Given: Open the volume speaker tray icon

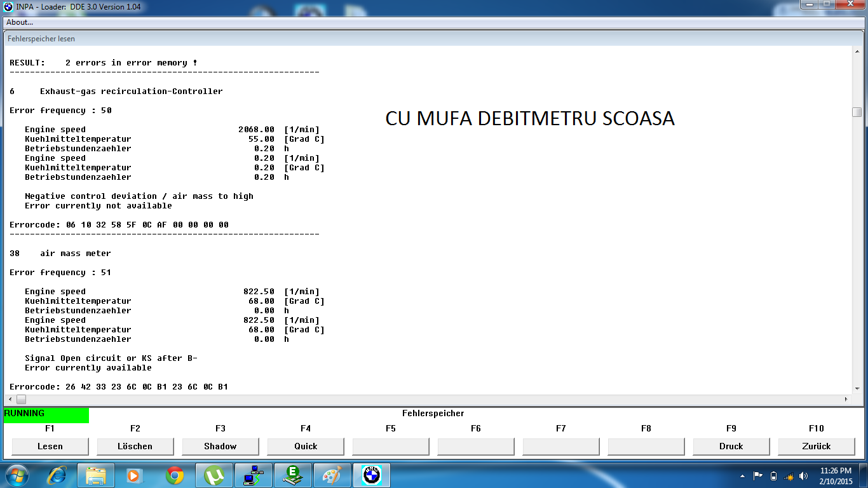Looking at the screenshot, I should (x=804, y=476).
